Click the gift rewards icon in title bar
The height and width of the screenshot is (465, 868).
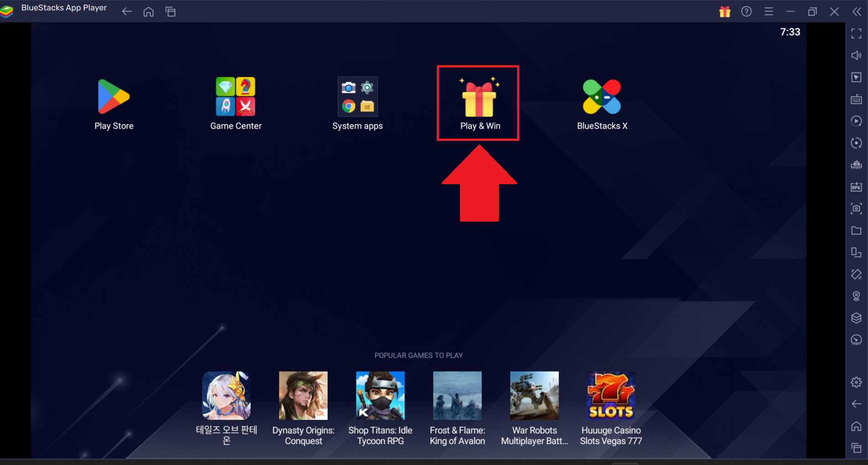(x=725, y=11)
